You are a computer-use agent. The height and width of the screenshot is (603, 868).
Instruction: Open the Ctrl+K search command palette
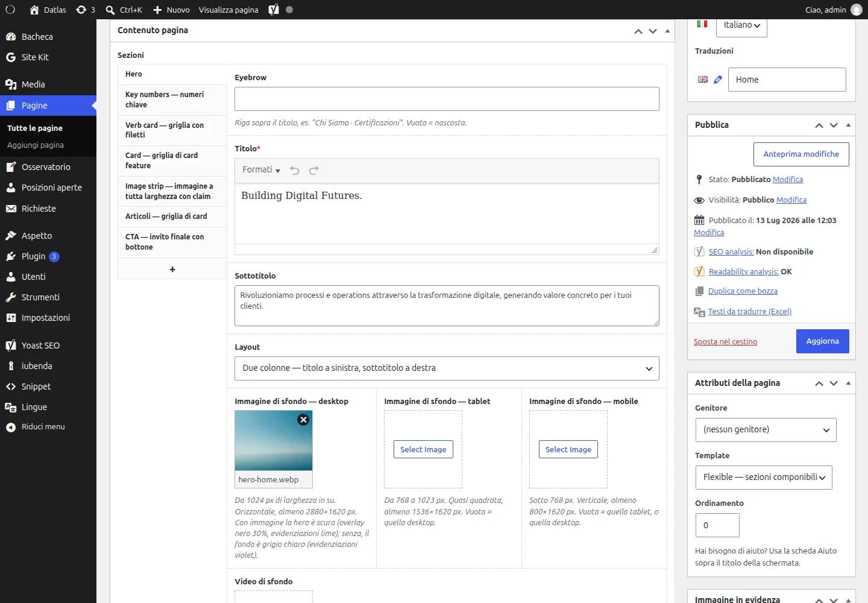click(124, 10)
